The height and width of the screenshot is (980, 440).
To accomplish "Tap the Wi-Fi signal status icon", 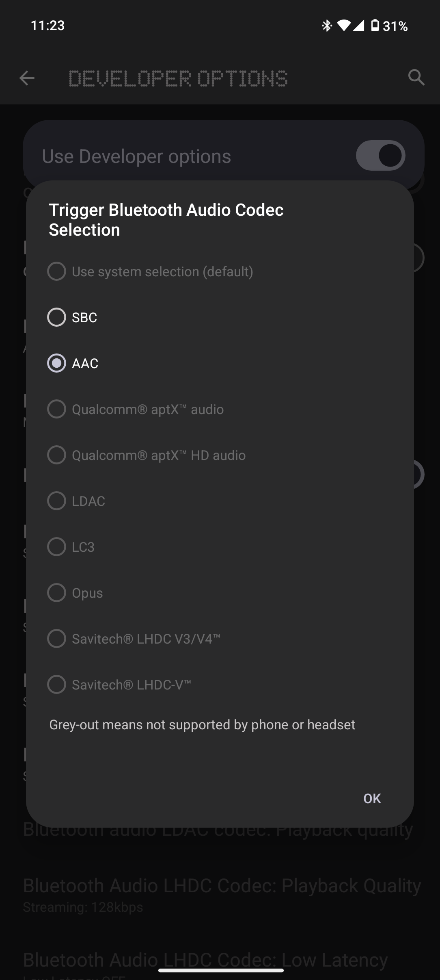I will tap(343, 26).
